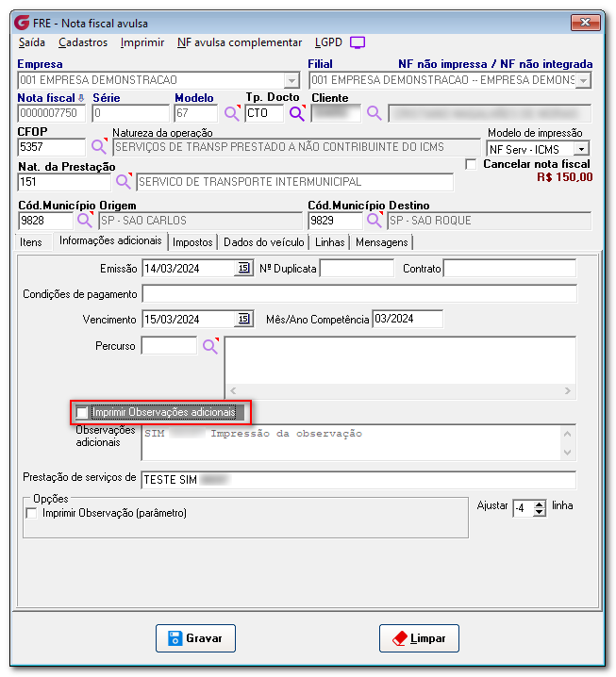Open the Tp. Docto search magnifier
The width and height of the screenshot is (616, 677).
[297, 113]
